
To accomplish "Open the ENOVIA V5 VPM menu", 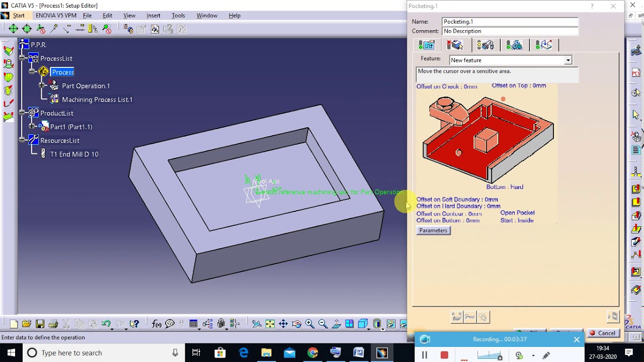I will point(56,16).
